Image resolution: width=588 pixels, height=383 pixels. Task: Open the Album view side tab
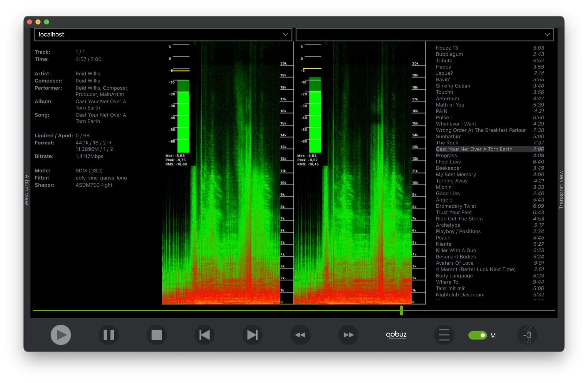(x=27, y=190)
